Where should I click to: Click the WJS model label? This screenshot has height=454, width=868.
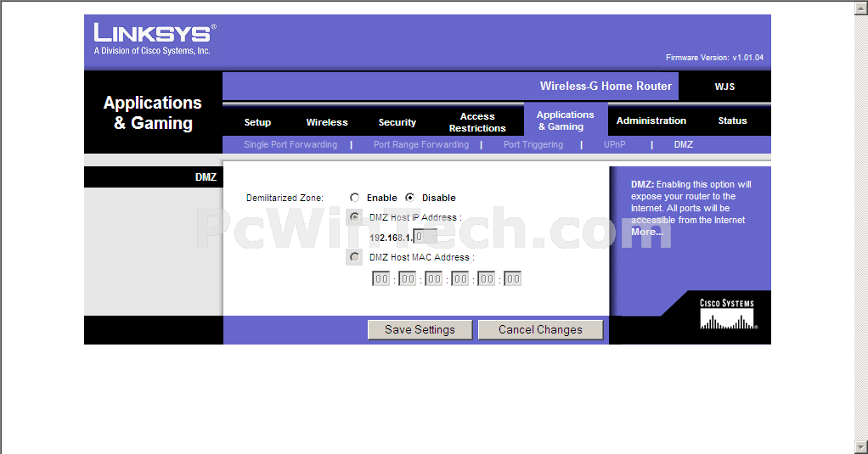point(724,87)
